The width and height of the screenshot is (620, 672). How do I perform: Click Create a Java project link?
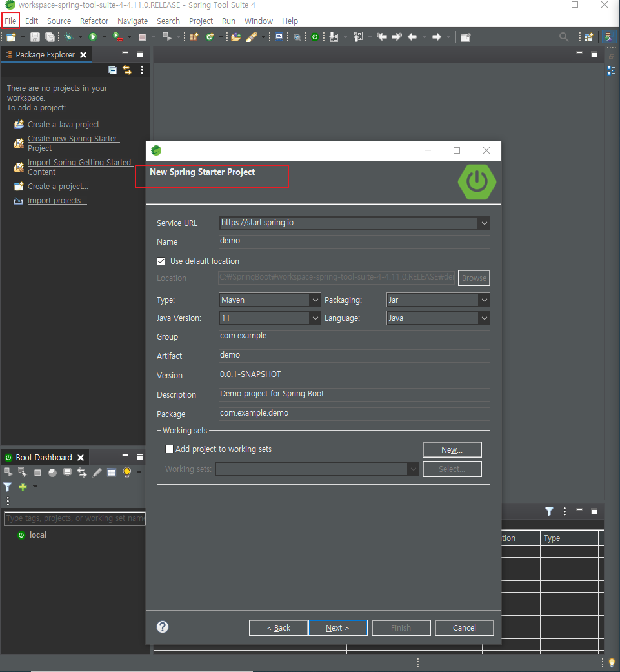(63, 125)
